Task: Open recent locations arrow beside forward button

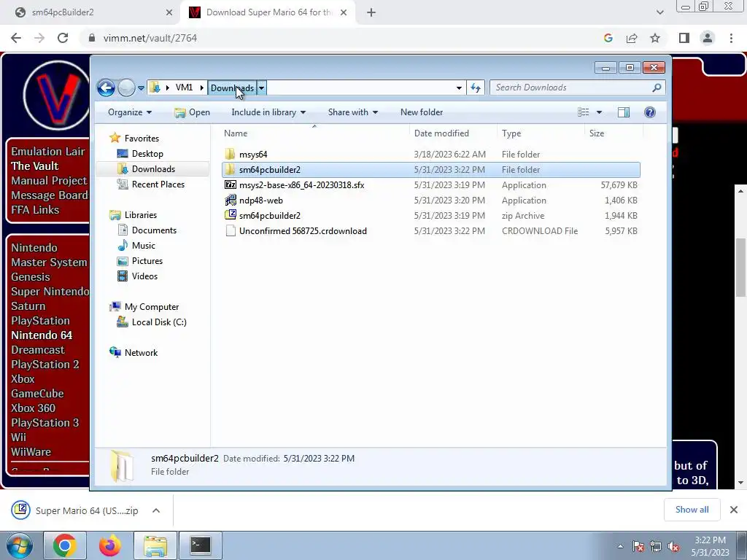Action: (x=141, y=88)
